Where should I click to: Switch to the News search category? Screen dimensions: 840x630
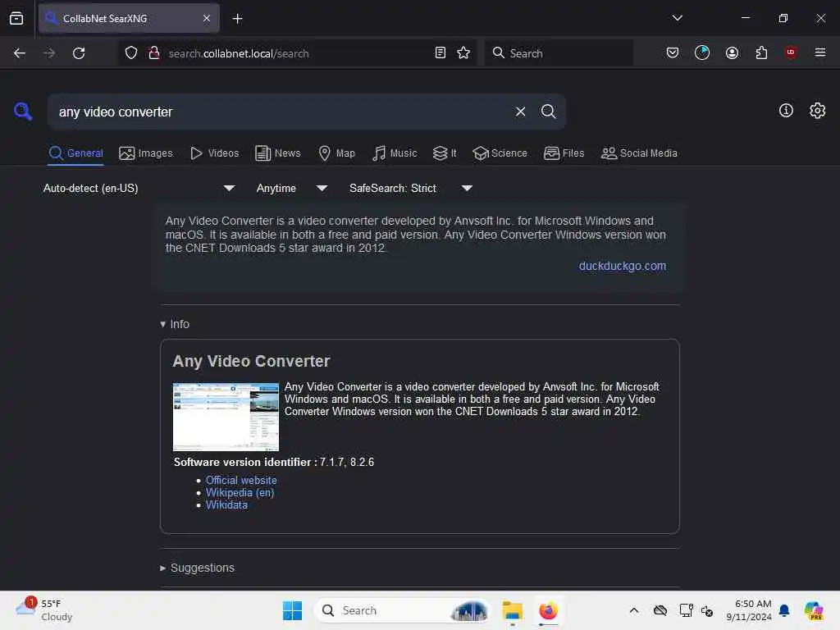(x=278, y=153)
